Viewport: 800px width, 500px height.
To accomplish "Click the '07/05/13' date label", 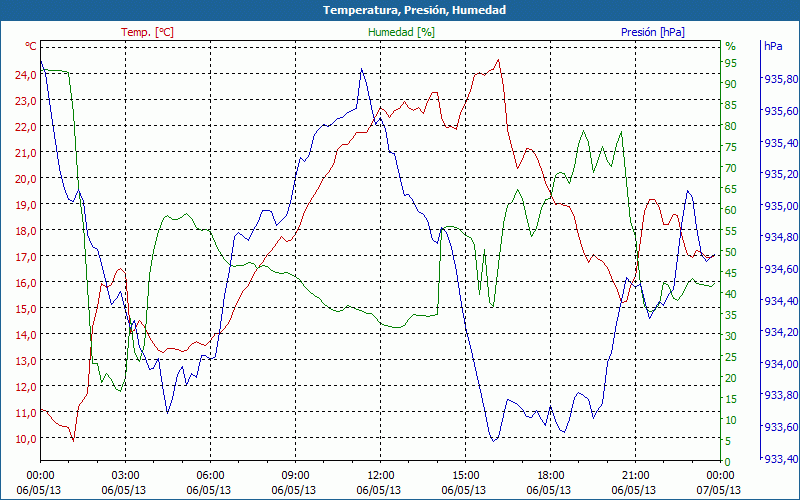I will [719, 490].
